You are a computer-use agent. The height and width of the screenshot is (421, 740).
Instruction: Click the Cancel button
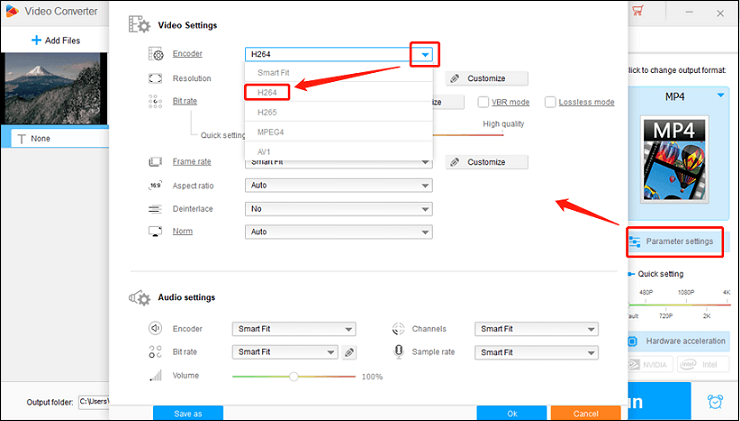[586, 413]
